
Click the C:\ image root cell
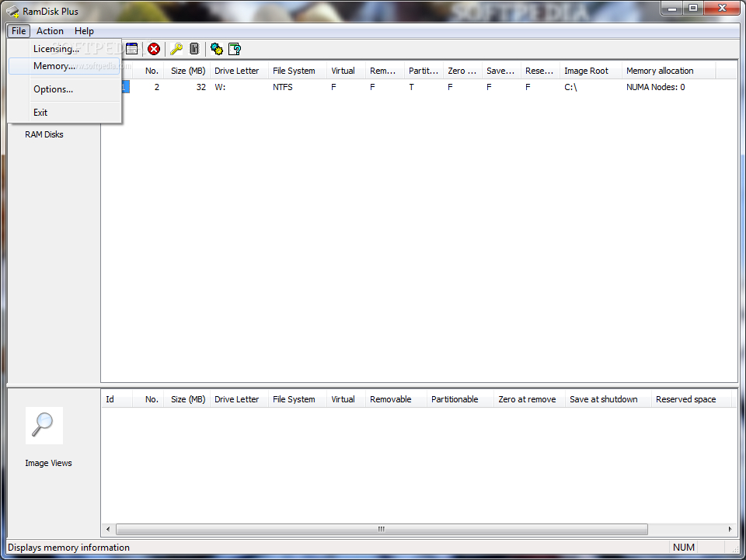(570, 88)
